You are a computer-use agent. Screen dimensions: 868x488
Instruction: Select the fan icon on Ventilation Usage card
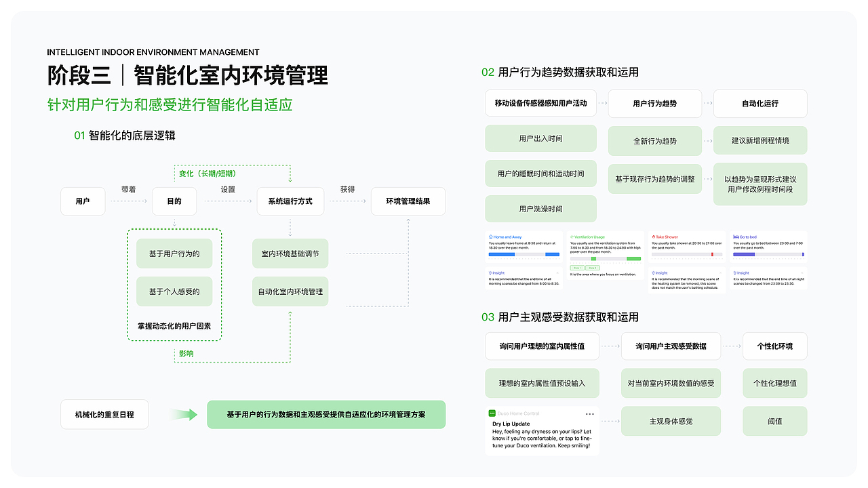tap(572, 237)
